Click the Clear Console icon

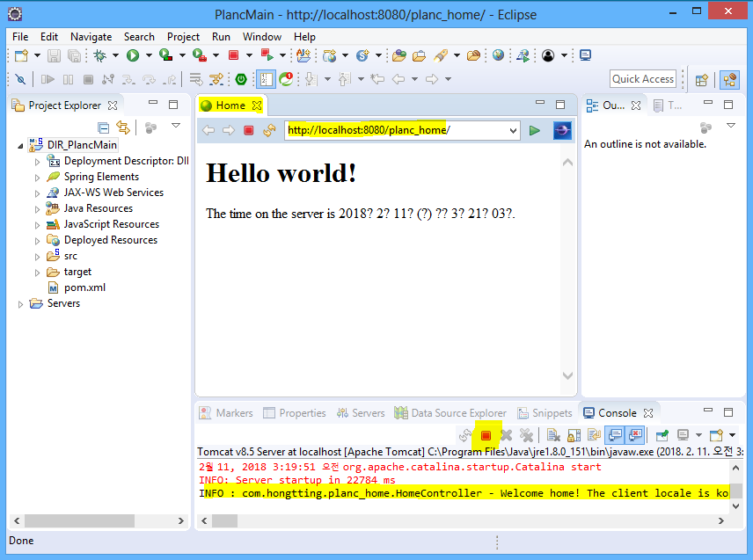553,435
